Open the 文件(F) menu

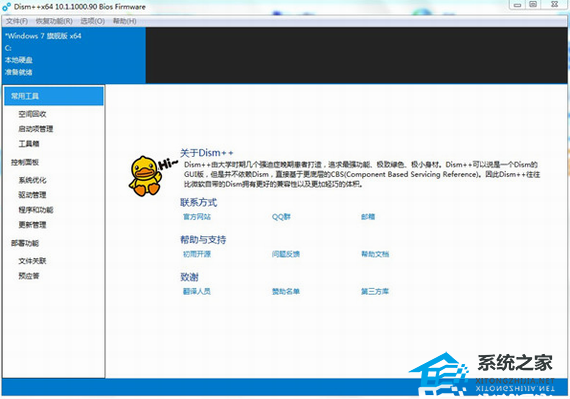point(17,21)
